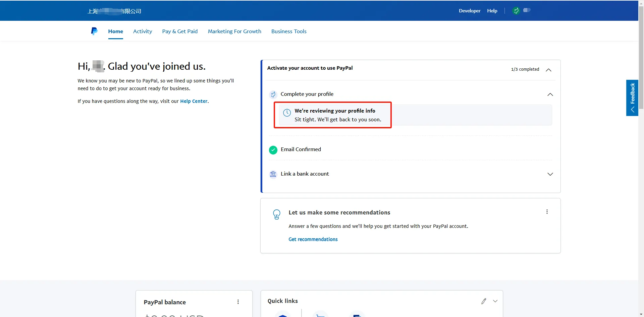The width and height of the screenshot is (644, 317).
Task: Collapse the Quick links panel chevron
Action: 495,301
